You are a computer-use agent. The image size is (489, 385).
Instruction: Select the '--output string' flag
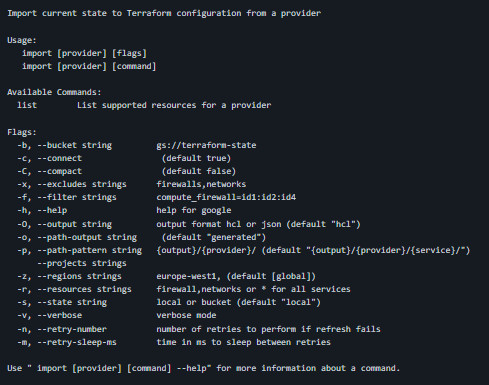pyautogui.click(x=74, y=224)
